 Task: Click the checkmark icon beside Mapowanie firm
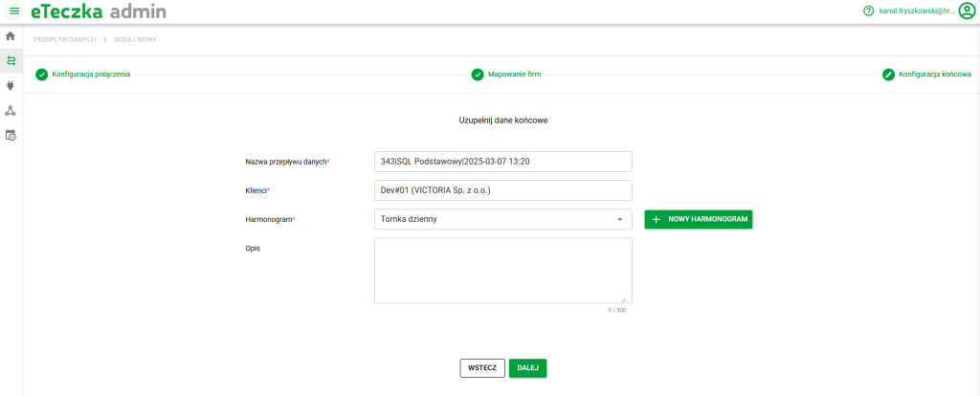coord(477,75)
